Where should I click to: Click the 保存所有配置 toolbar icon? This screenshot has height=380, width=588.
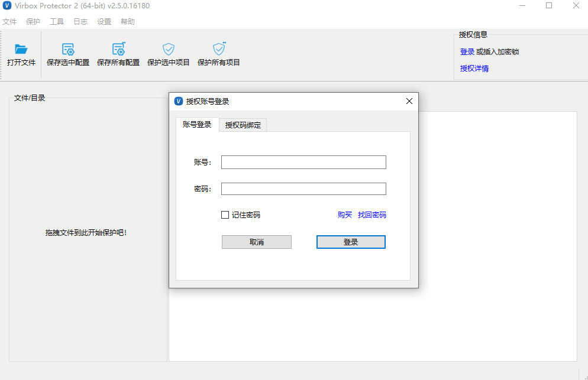pos(118,48)
